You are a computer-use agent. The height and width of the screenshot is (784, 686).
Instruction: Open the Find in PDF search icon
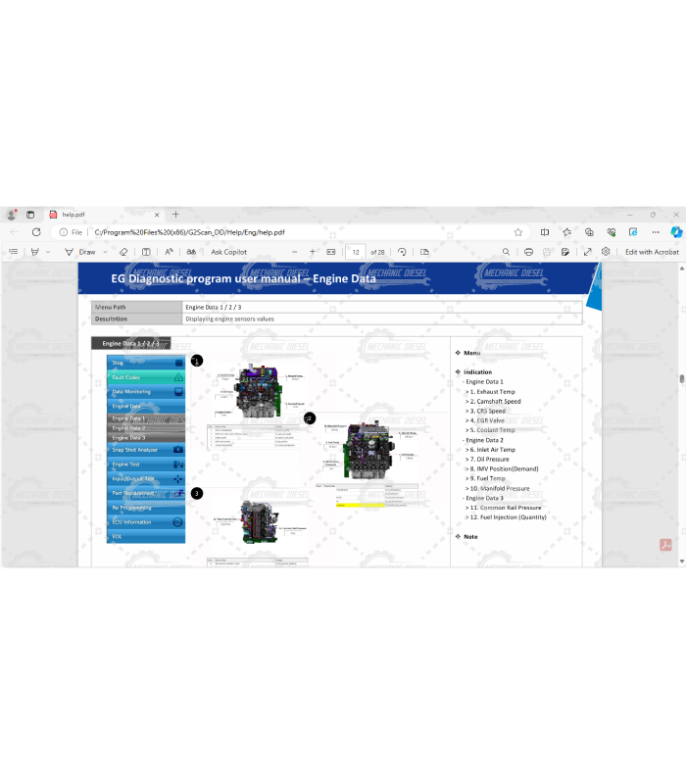(x=507, y=252)
